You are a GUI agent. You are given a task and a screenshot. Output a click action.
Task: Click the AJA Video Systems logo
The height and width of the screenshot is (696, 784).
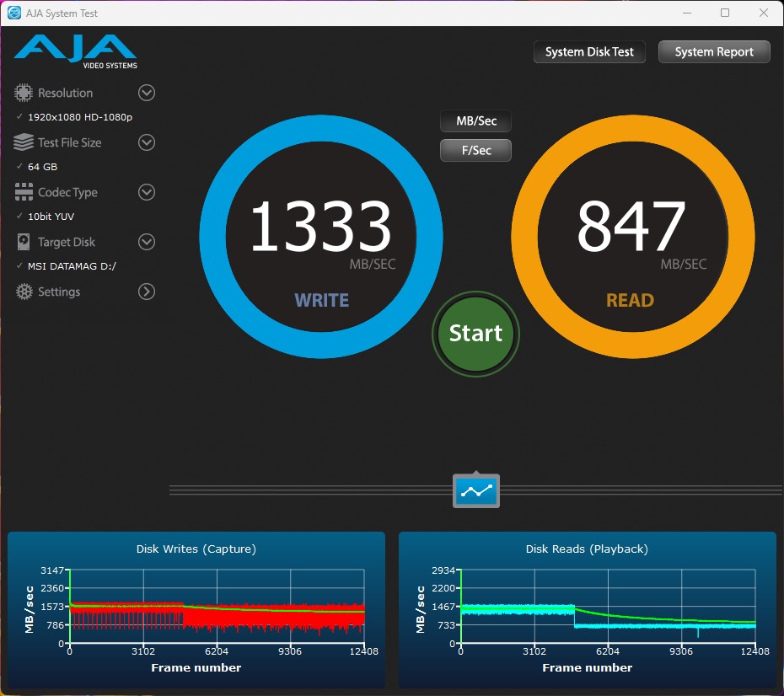tap(76, 51)
